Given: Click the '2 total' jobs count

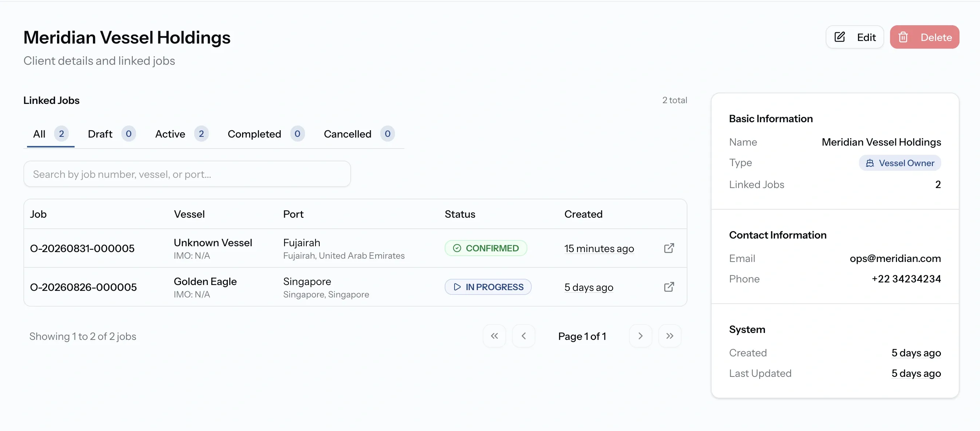Looking at the screenshot, I should 675,100.
